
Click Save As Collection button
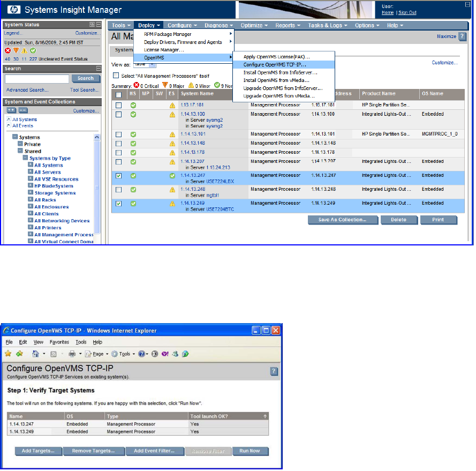(x=343, y=220)
